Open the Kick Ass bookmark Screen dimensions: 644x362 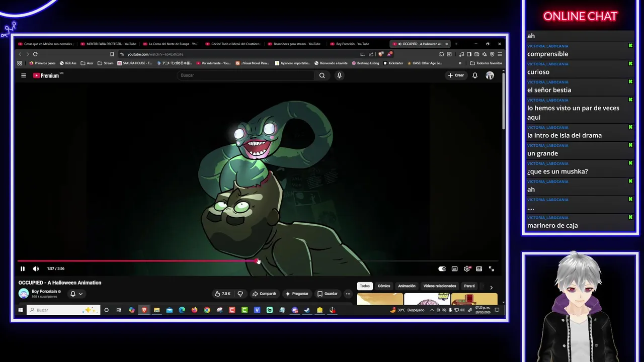(x=68, y=63)
